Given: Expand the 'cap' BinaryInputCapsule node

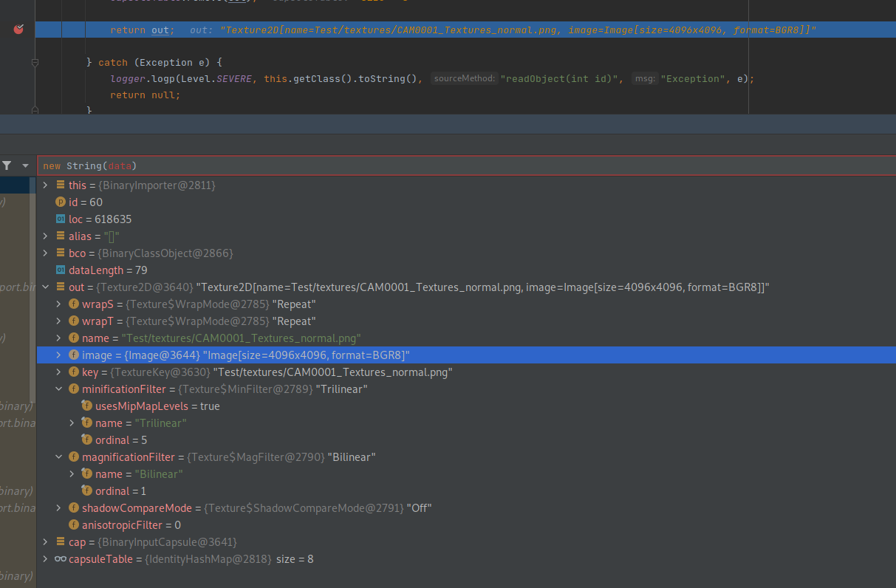Looking at the screenshot, I should point(46,542).
